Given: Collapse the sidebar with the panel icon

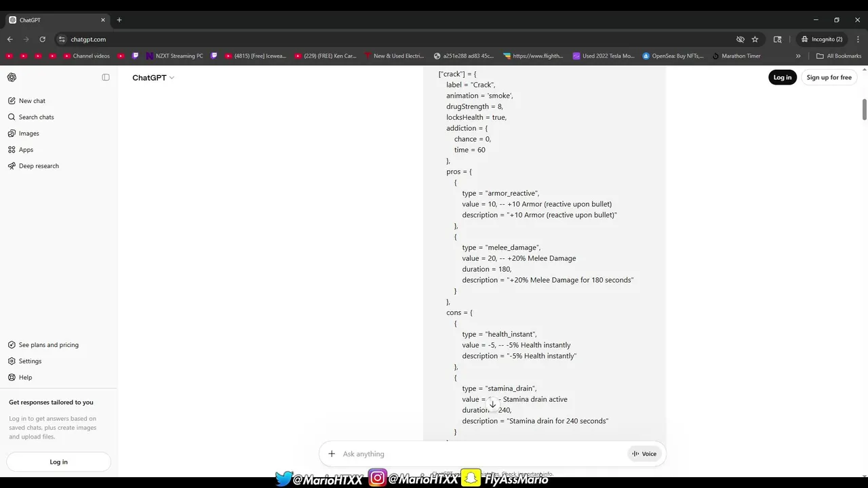Looking at the screenshot, I should [106, 77].
